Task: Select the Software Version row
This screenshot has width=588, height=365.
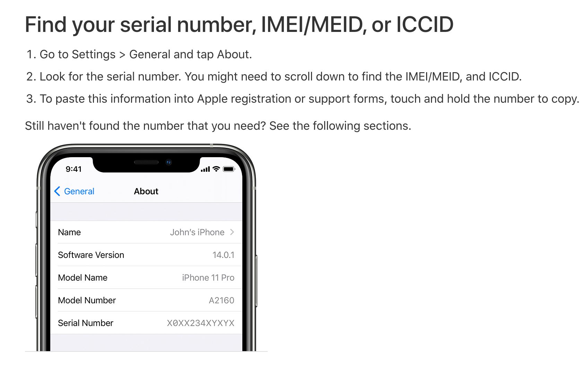Action: [x=146, y=255]
